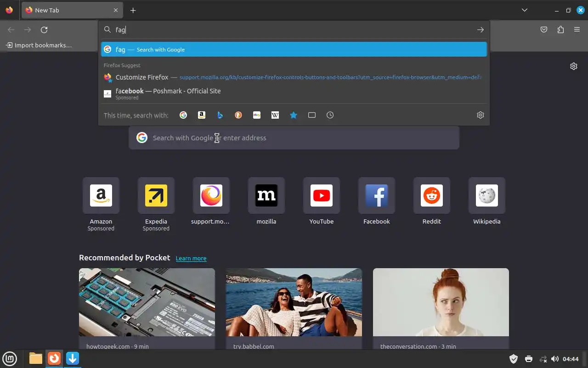Search this time with Wikipedia icon
Screen dimensions: 588x368
click(275, 115)
